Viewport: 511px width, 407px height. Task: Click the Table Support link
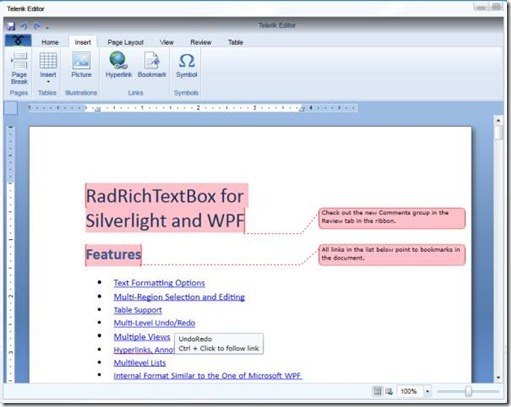(x=138, y=310)
